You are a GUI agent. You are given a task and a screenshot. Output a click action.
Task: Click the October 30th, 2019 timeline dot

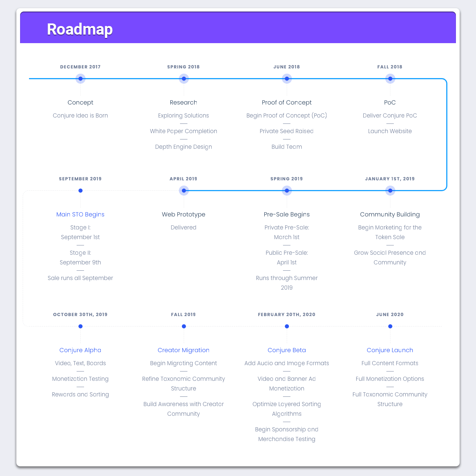pyautogui.click(x=80, y=326)
